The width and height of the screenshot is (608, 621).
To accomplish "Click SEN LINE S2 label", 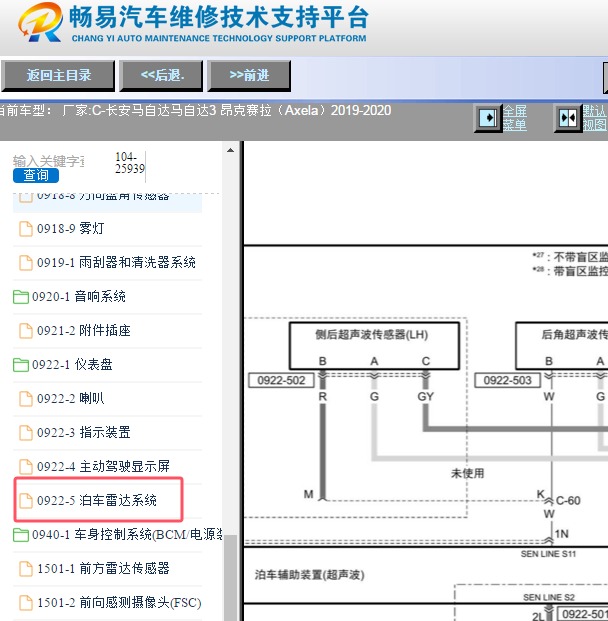I will click(549, 597).
